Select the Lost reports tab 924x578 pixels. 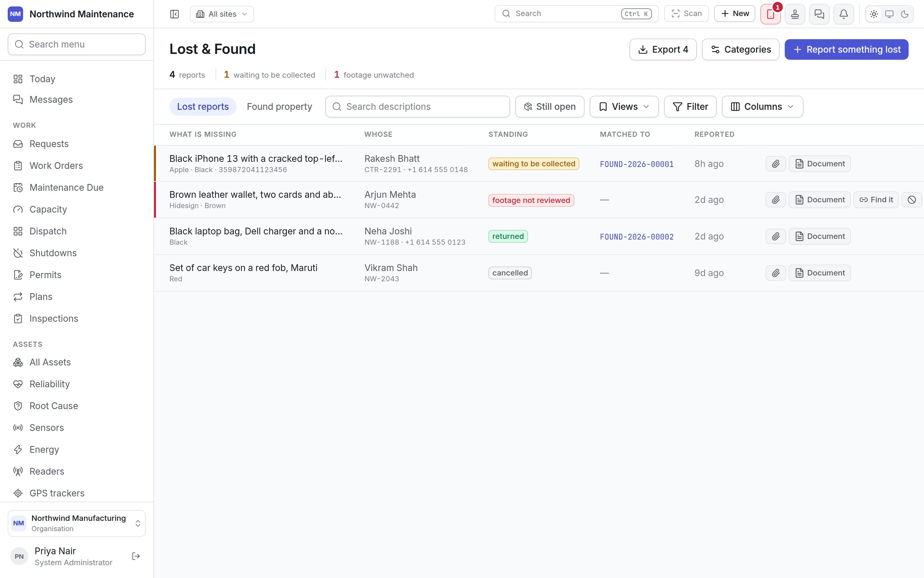click(203, 107)
